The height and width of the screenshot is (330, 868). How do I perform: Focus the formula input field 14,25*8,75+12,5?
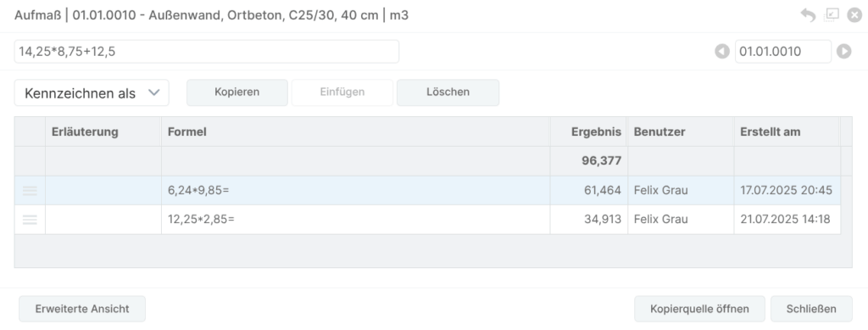[x=207, y=52]
